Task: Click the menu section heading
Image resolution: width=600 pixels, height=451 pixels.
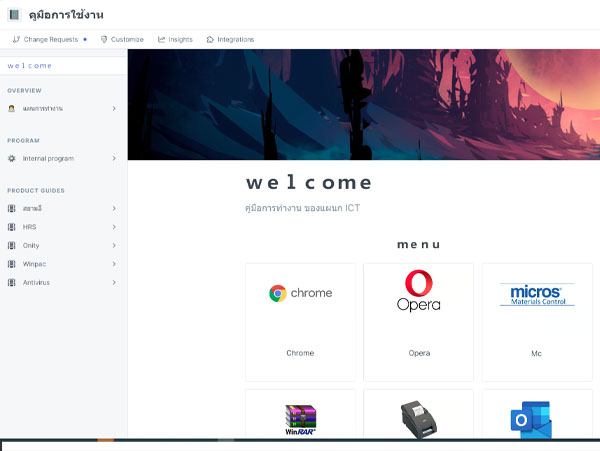Action: 419,244
